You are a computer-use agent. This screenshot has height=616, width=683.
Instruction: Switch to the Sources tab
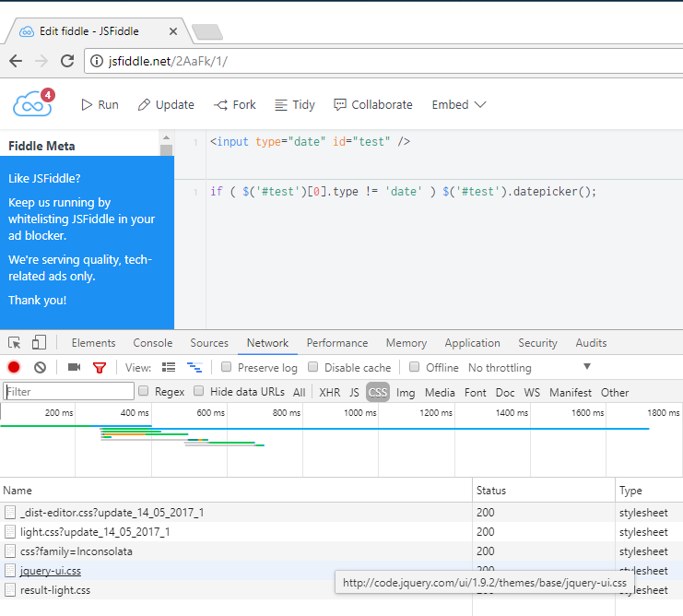(209, 343)
